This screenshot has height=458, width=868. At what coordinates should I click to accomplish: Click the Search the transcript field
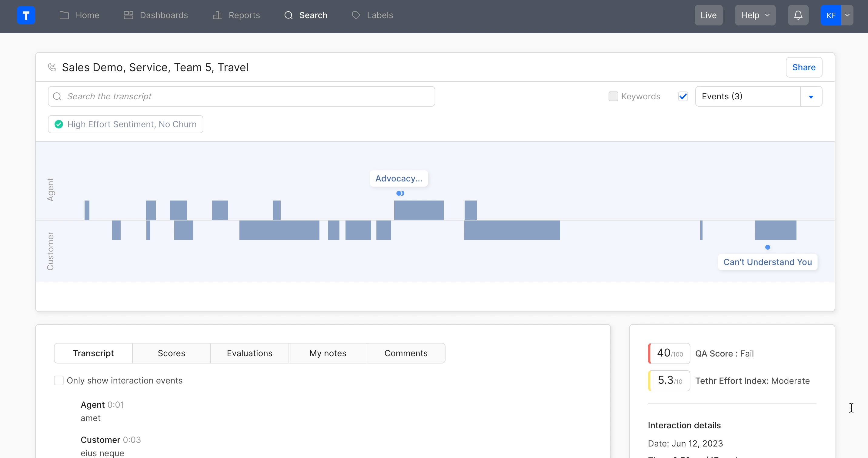241,96
